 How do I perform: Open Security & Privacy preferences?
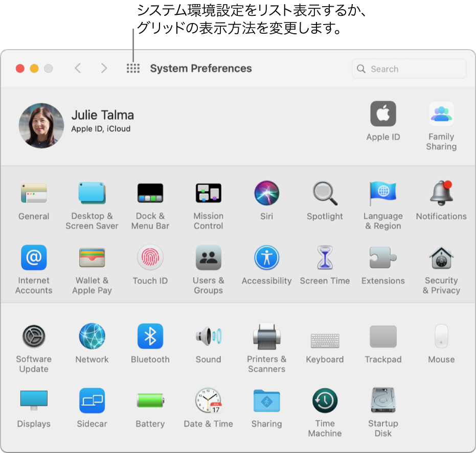[441, 258]
